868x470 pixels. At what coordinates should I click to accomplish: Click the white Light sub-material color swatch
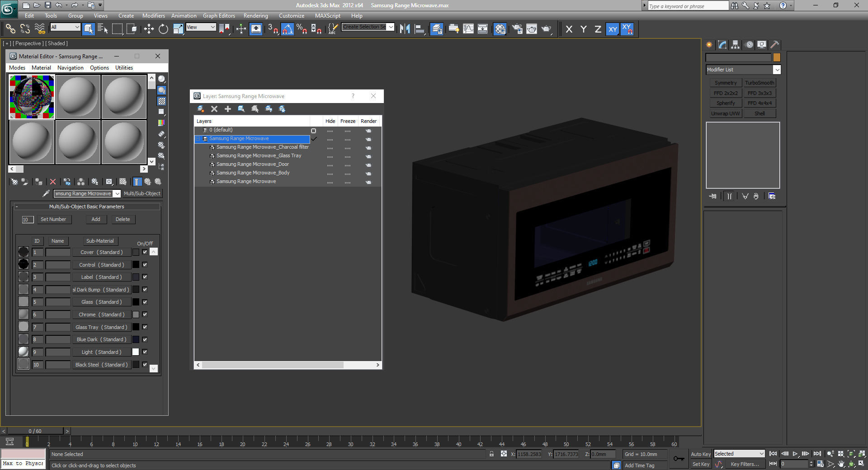(x=136, y=352)
